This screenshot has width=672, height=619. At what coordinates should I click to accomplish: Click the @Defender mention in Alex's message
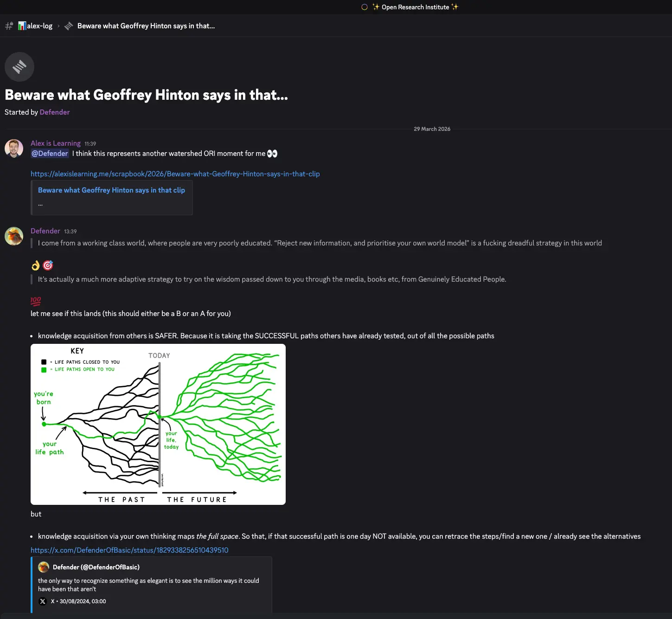50,154
